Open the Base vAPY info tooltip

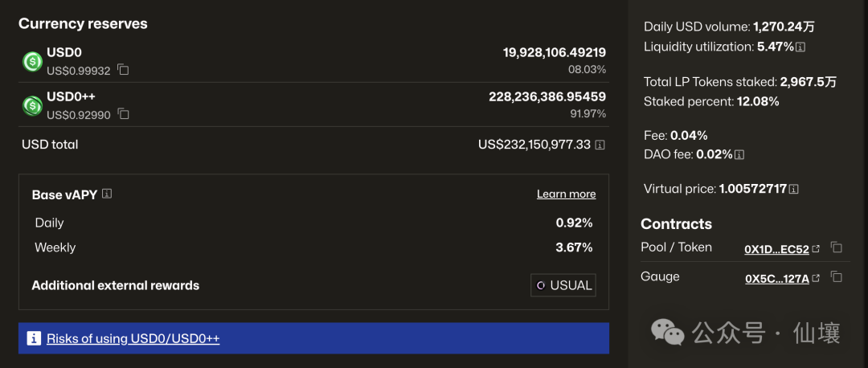point(107,194)
